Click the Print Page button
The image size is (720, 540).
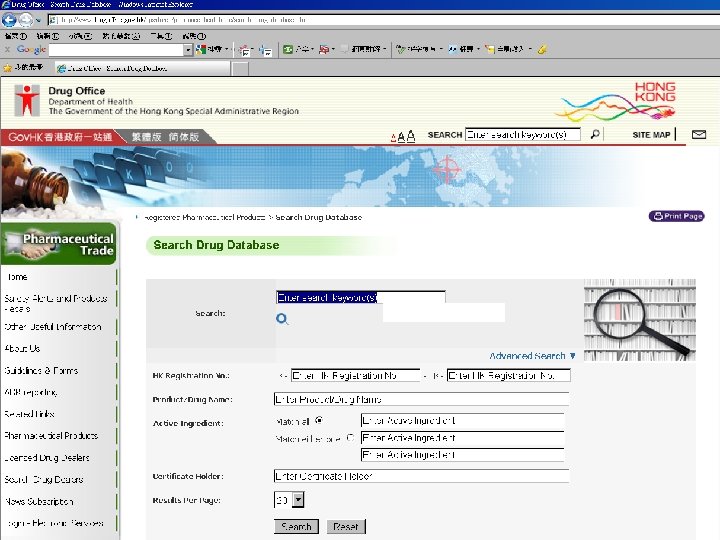pyautogui.click(x=676, y=216)
